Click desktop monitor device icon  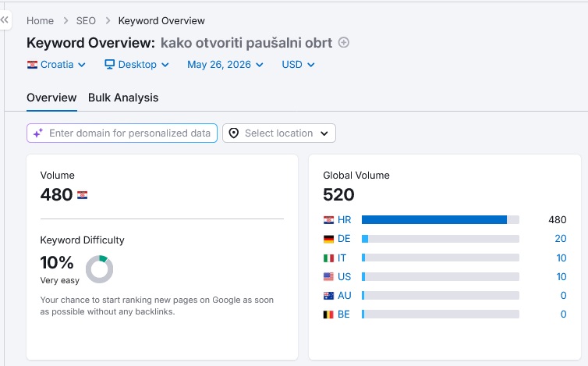[109, 65]
